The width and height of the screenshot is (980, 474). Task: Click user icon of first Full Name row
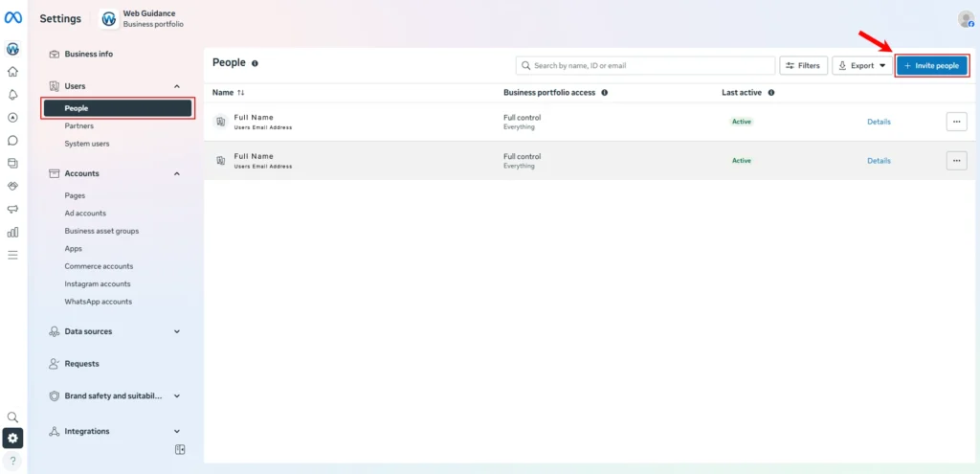(220, 122)
